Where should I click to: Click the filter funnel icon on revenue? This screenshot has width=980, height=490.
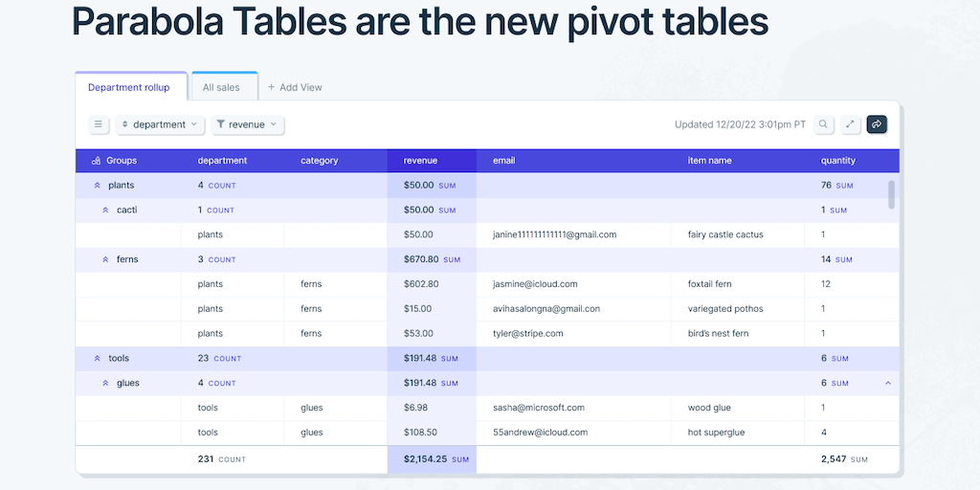pyautogui.click(x=221, y=124)
